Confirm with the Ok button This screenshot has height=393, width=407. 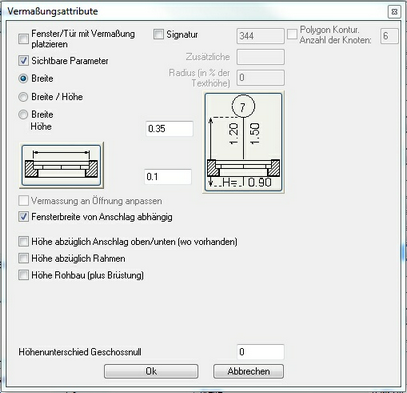(x=151, y=371)
